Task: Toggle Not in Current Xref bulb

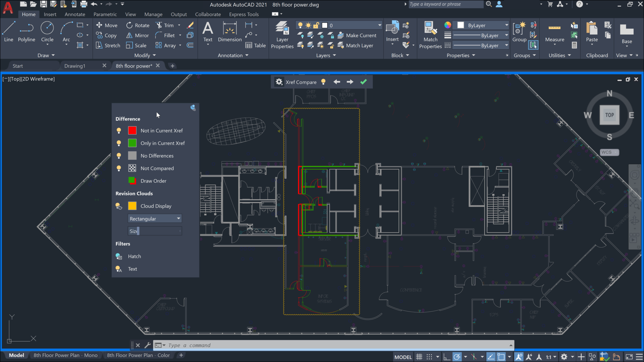Action: (x=119, y=130)
